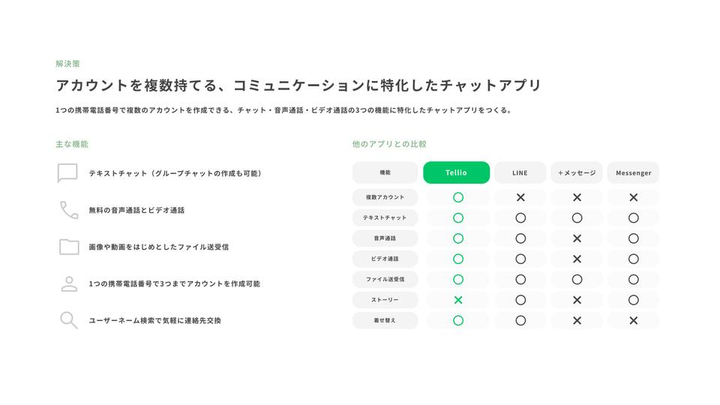720x405 pixels.
Task: Click Messenger's circle in ビデオ通話 row
Action: (x=633, y=259)
